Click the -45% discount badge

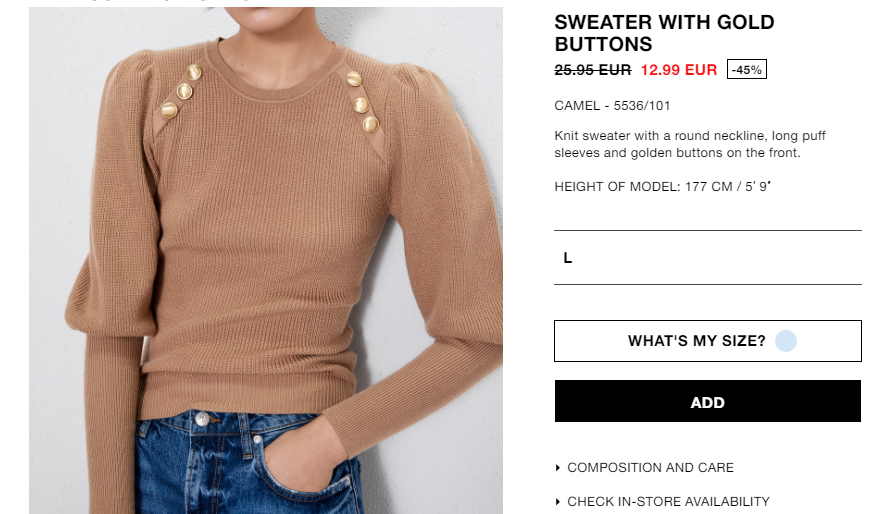click(x=747, y=69)
